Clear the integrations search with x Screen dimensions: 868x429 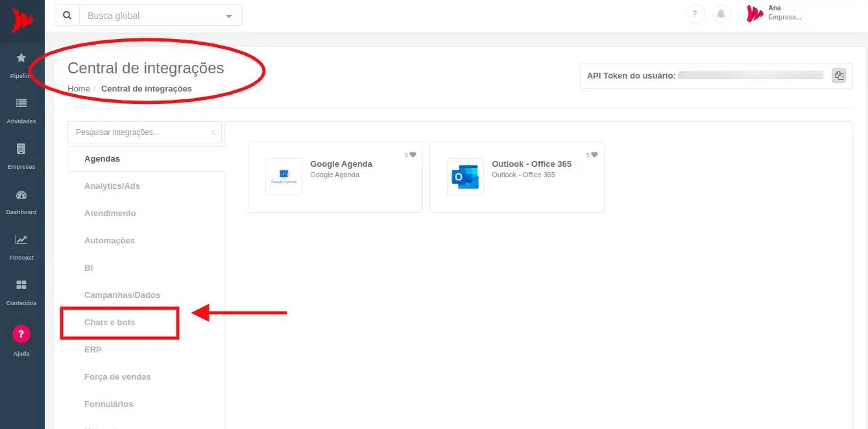tap(213, 133)
